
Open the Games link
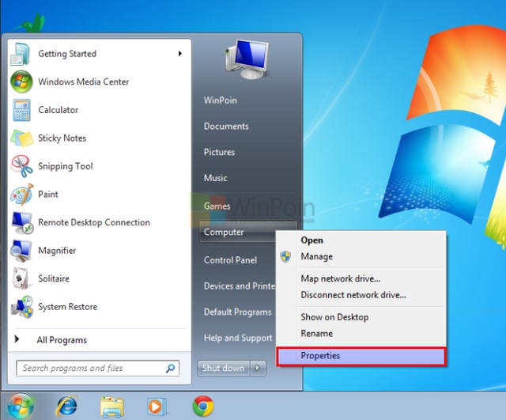217,206
